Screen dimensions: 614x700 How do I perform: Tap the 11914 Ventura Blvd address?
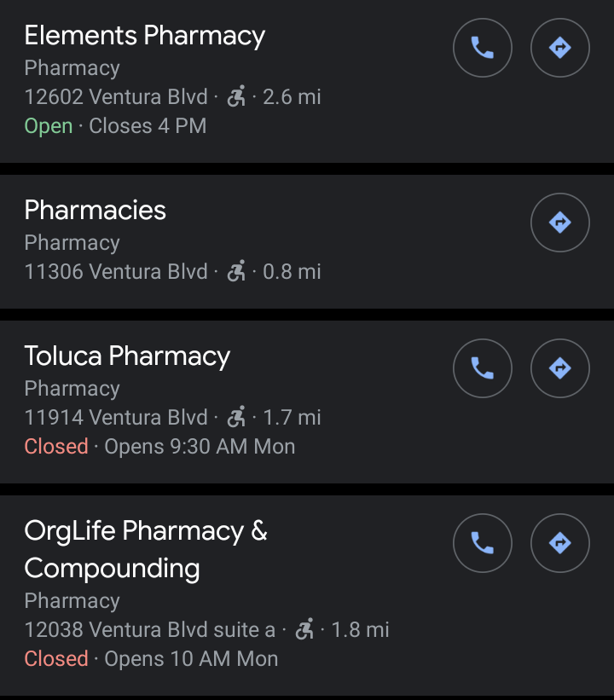click(116, 418)
